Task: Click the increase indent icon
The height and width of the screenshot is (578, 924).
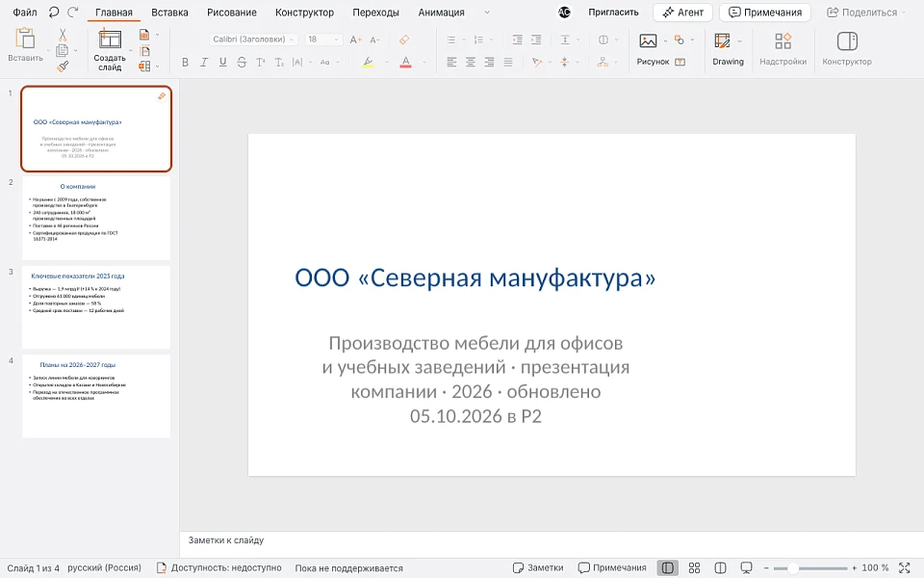Action: [x=536, y=39]
